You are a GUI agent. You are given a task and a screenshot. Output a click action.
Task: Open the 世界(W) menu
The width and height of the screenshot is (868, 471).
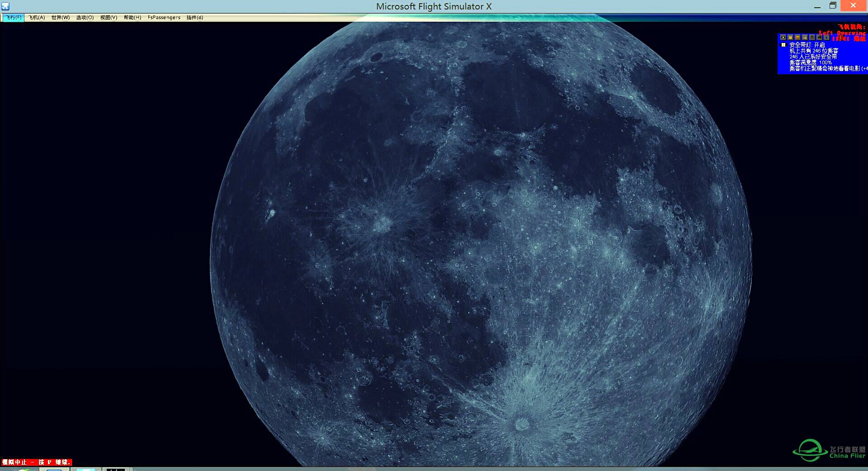point(61,18)
